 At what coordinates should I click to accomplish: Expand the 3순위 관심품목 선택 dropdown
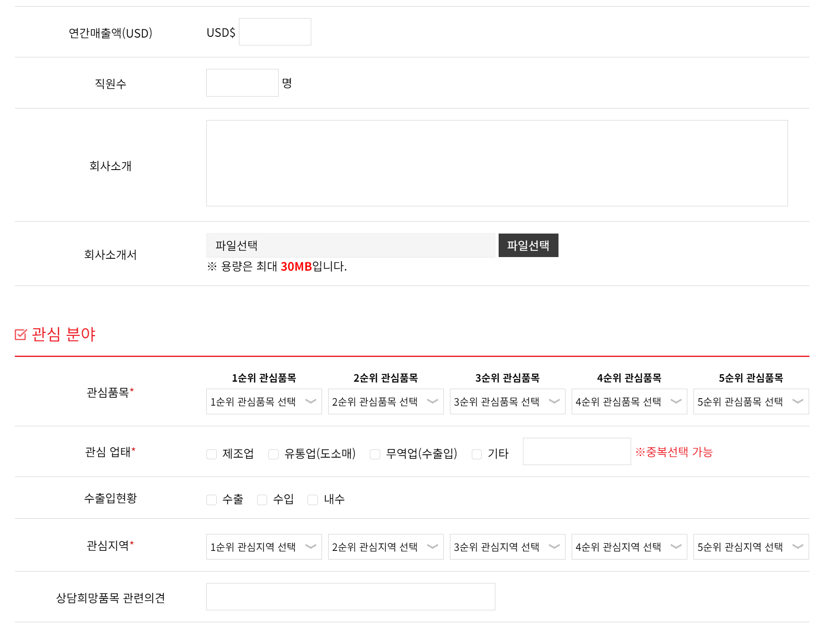point(507,401)
